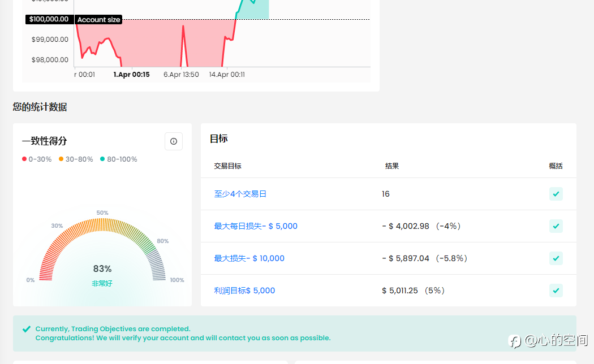Image resolution: width=594 pixels, height=364 pixels.
Task: Click the 结果 column header
Action: click(x=392, y=166)
